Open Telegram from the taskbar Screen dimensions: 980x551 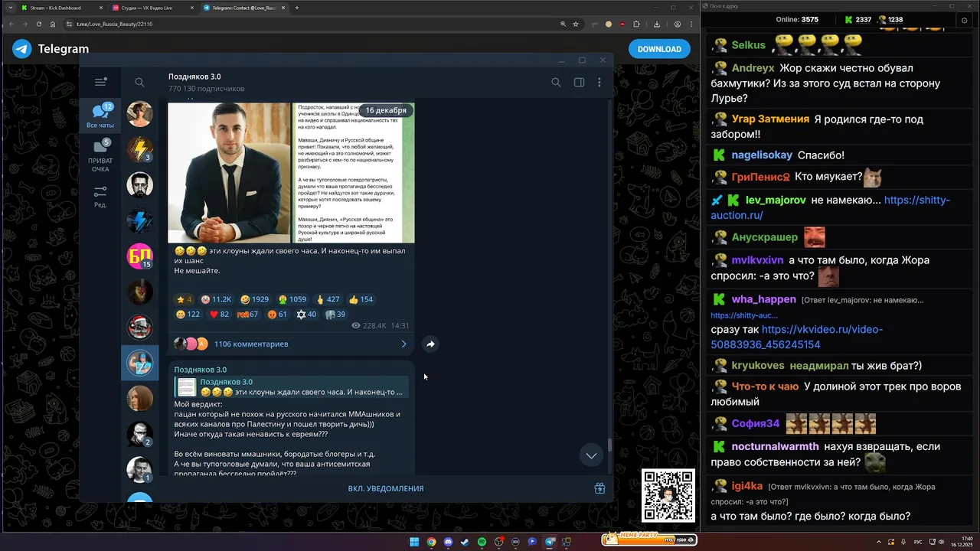click(x=549, y=542)
